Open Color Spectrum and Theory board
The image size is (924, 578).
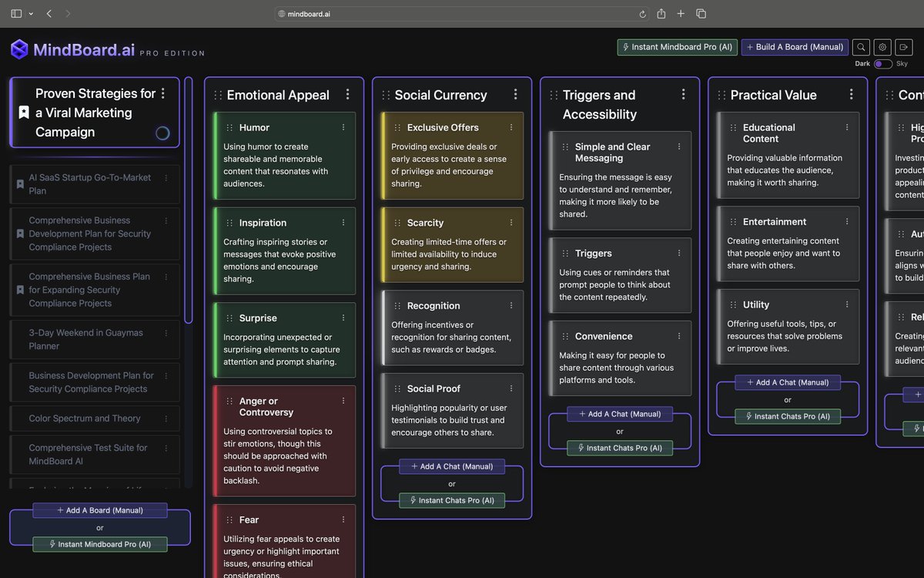tap(95, 418)
